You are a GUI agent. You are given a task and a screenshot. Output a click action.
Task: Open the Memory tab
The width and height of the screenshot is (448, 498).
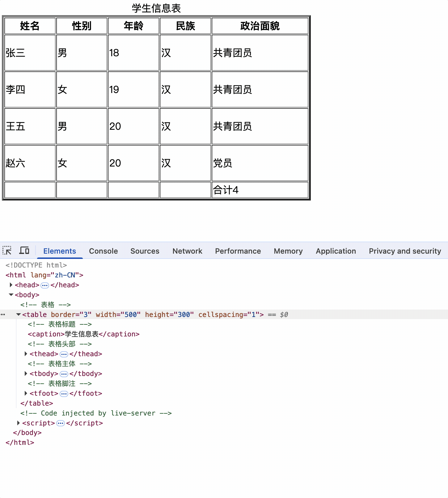pyautogui.click(x=288, y=251)
